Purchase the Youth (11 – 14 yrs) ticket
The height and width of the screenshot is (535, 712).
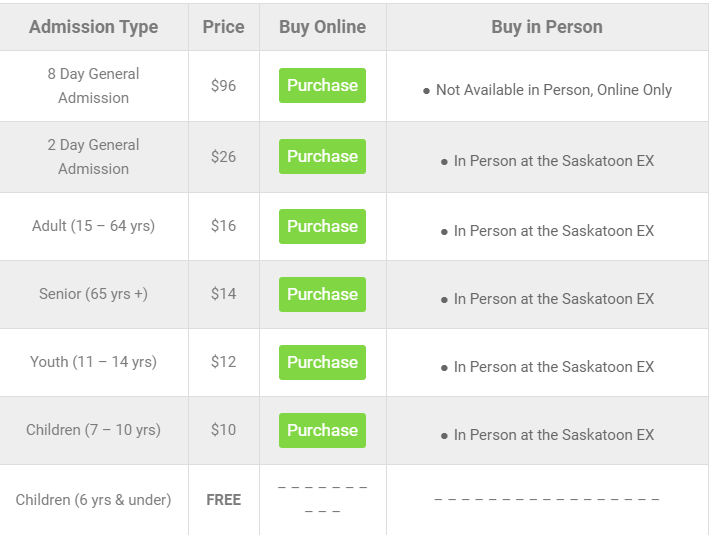pos(322,363)
